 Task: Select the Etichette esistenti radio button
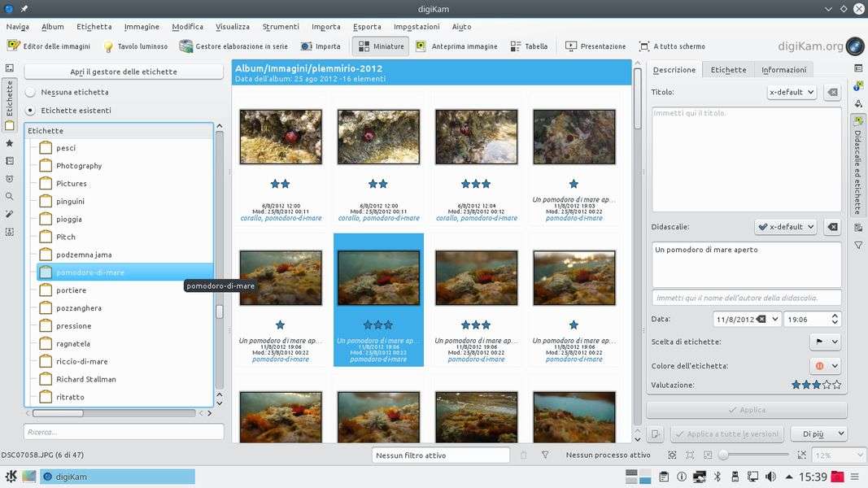pos(31,111)
